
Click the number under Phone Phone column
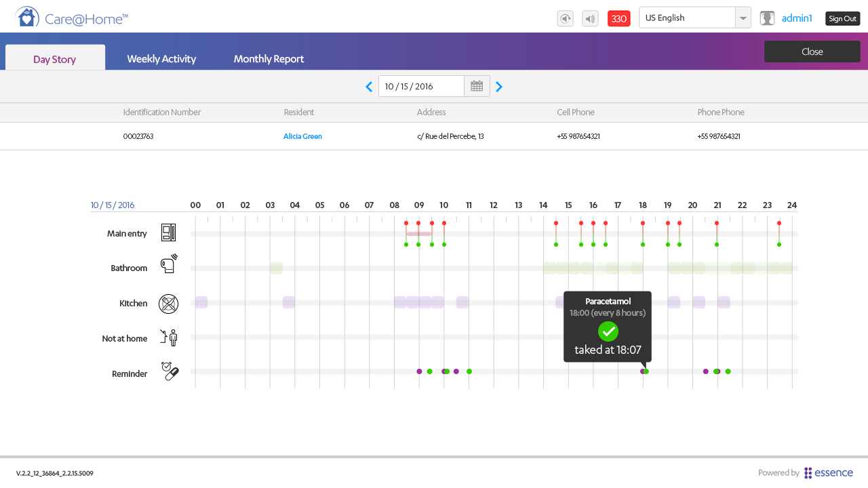(x=719, y=136)
